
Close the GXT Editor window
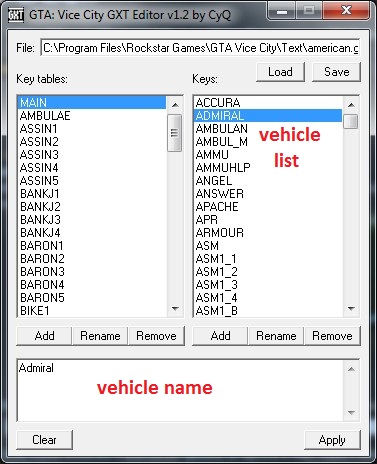tap(347, 11)
